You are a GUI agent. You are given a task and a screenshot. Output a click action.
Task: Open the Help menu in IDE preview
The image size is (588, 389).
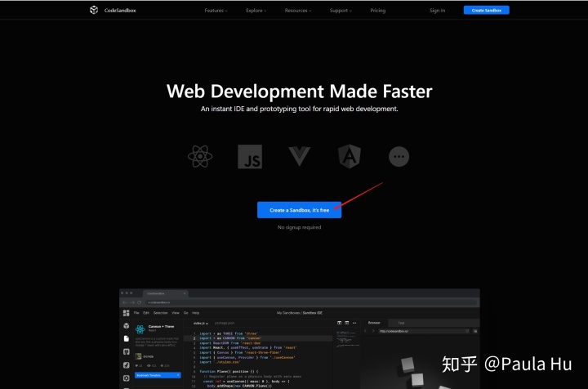pyautogui.click(x=196, y=313)
